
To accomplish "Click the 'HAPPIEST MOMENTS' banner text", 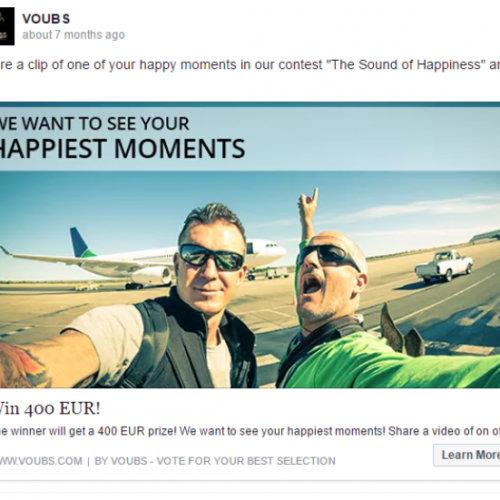I will [122, 149].
